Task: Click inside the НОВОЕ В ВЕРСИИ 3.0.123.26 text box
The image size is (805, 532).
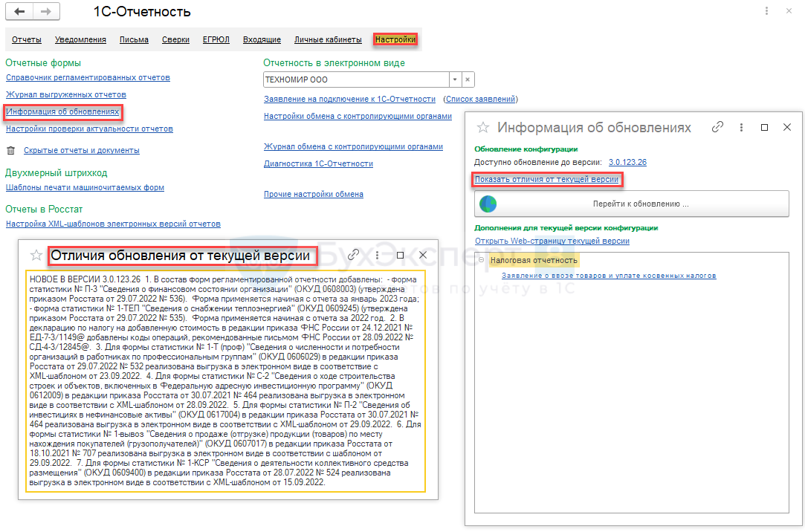Action: click(x=225, y=381)
